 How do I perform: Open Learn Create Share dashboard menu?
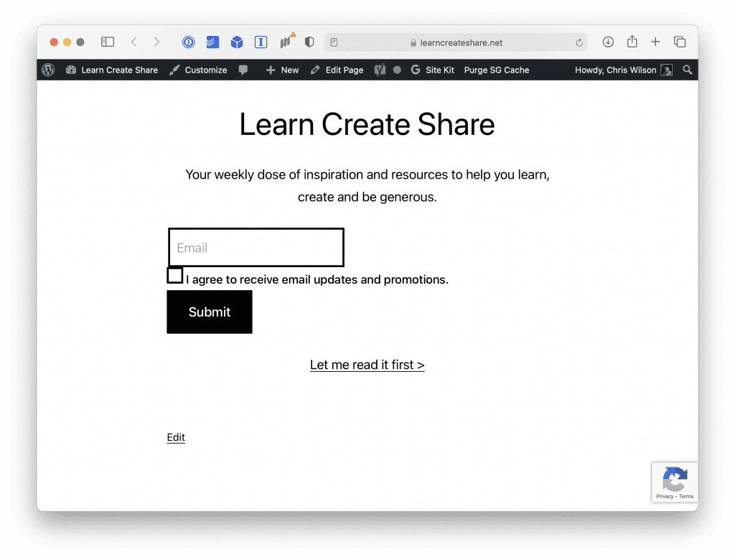coord(111,70)
